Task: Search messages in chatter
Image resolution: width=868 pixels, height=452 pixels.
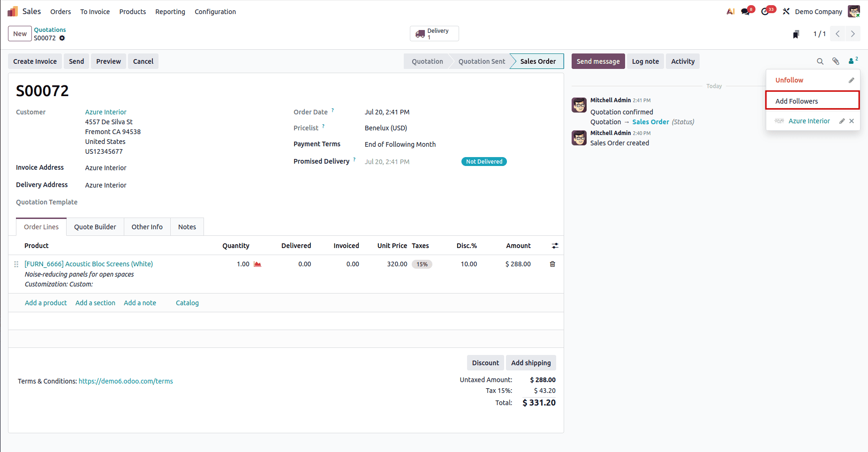Action: click(820, 61)
